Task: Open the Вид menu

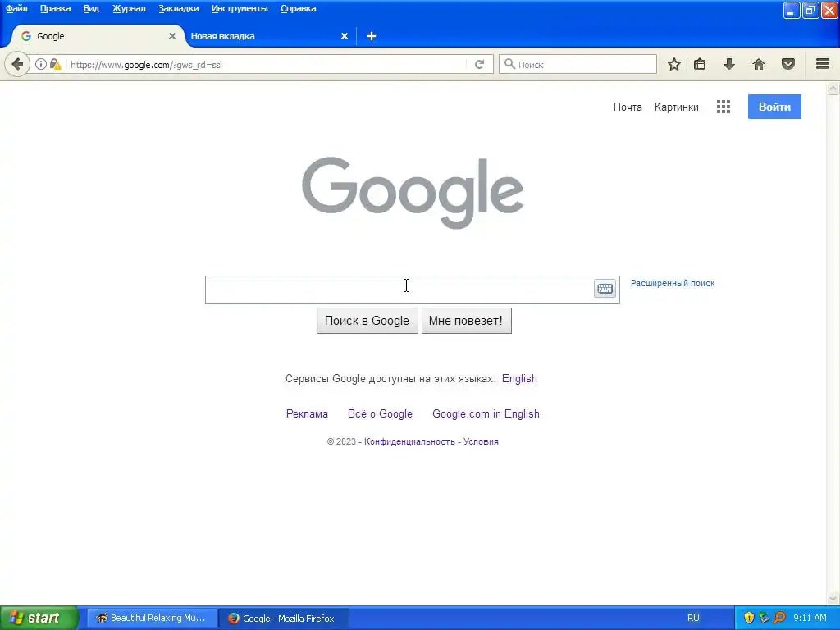Action: 91,8
